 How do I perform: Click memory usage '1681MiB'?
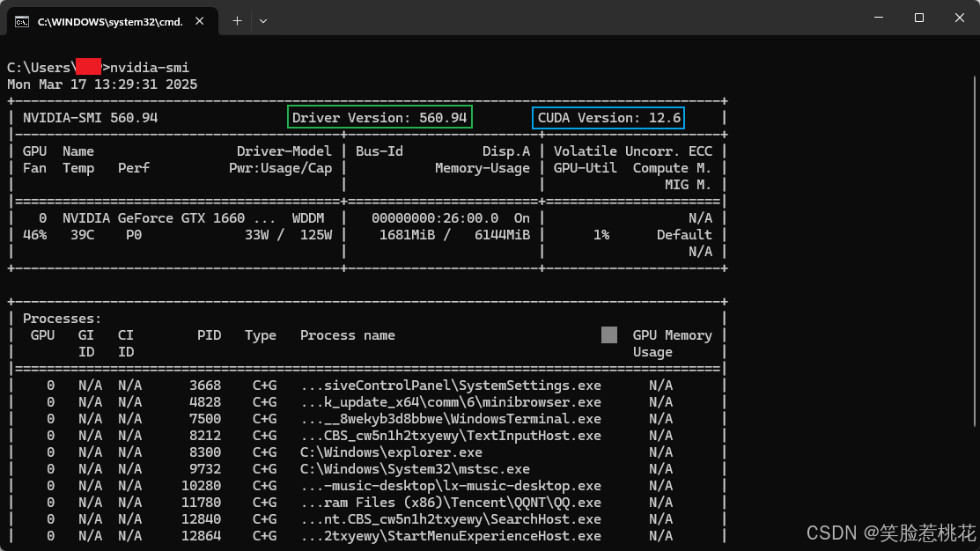[x=407, y=235]
